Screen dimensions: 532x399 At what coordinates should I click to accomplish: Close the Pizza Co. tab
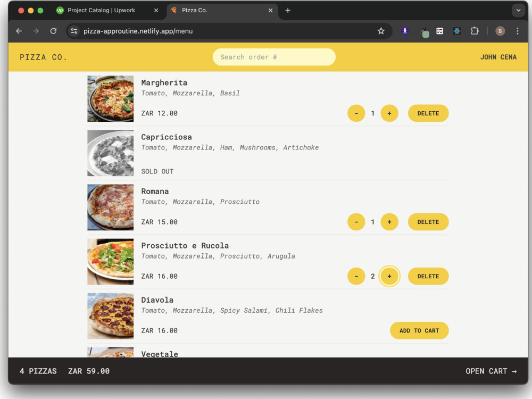pos(270,11)
